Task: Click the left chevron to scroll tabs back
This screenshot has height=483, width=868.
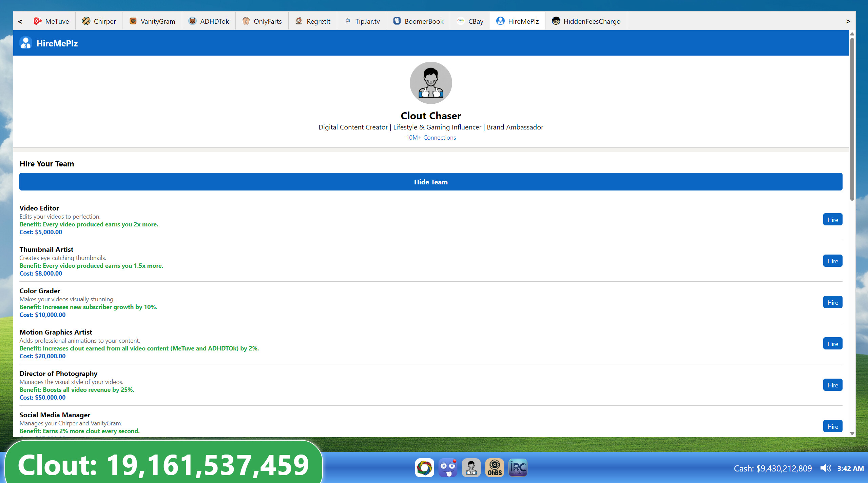Action: click(20, 21)
